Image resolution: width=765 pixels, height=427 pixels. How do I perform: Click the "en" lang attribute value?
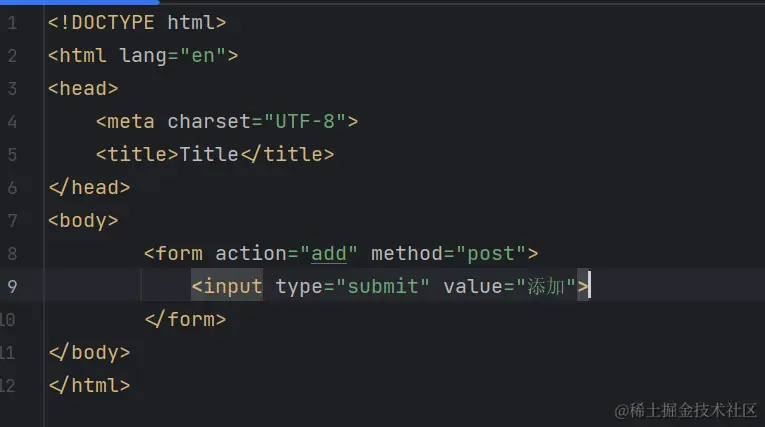(203, 55)
